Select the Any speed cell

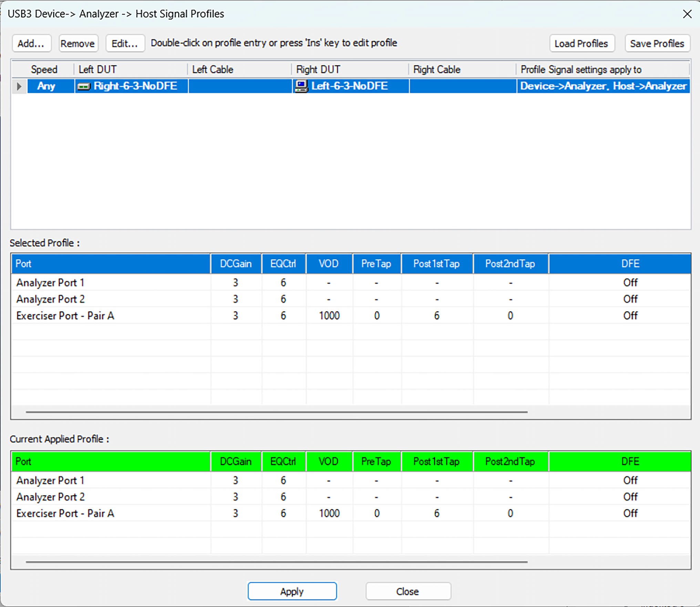[51, 86]
